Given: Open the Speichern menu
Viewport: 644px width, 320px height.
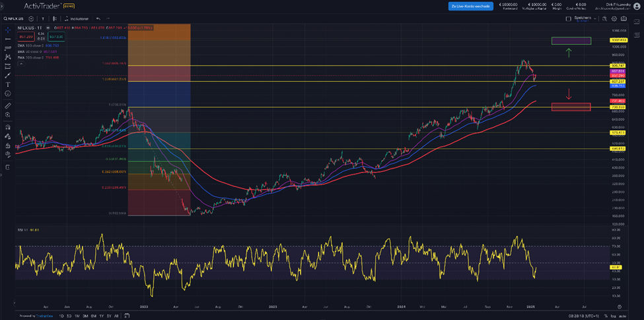Looking at the screenshot, I should coord(583,18).
